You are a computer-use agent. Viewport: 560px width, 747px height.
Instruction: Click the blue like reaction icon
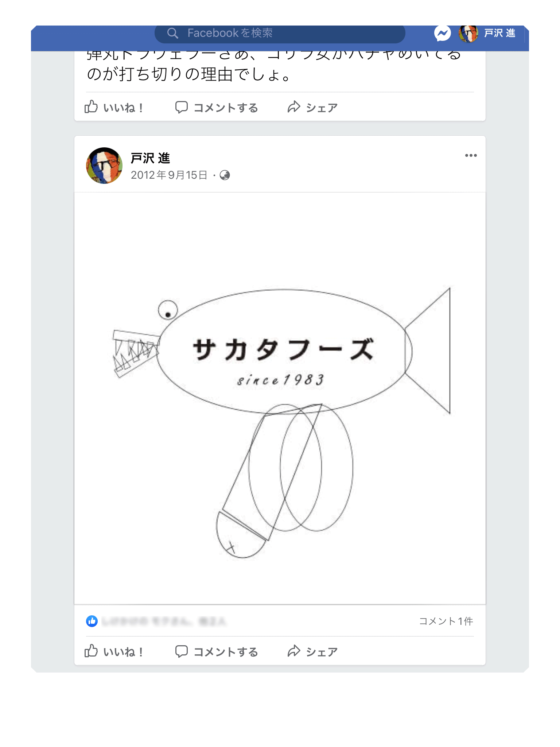[92, 621]
